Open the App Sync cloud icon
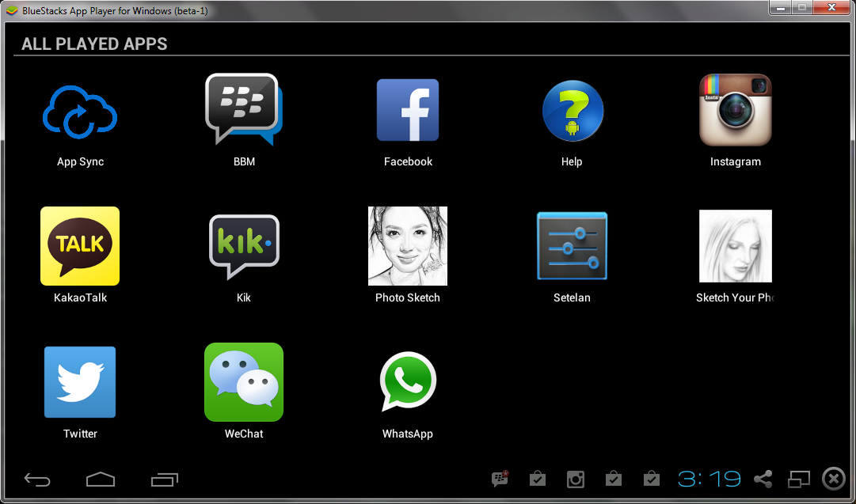 pyautogui.click(x=80, y=112)
